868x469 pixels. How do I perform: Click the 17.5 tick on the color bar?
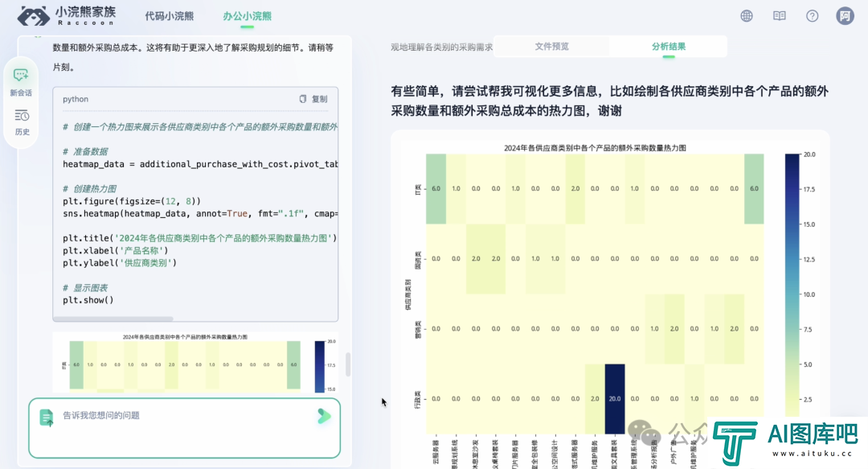point(809,189)
